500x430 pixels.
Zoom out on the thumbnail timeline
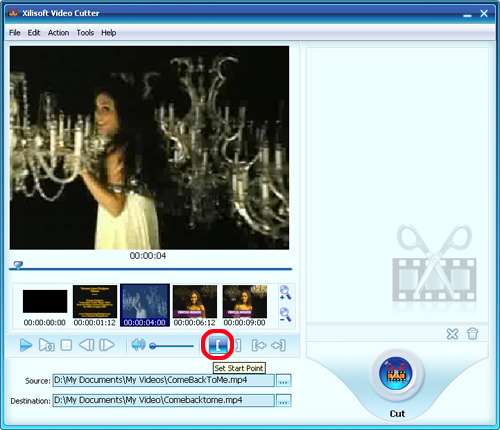[x=285, y=314]
